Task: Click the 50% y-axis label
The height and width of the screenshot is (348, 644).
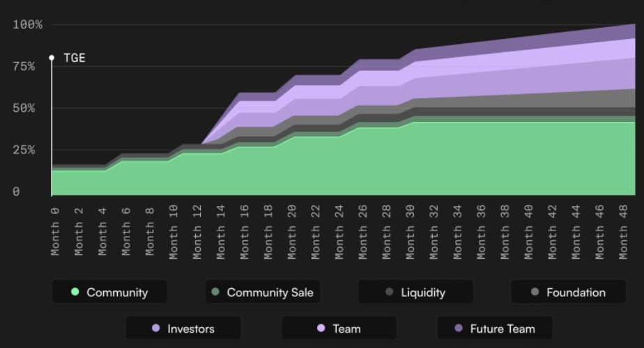Action: [x=28, y=109]
